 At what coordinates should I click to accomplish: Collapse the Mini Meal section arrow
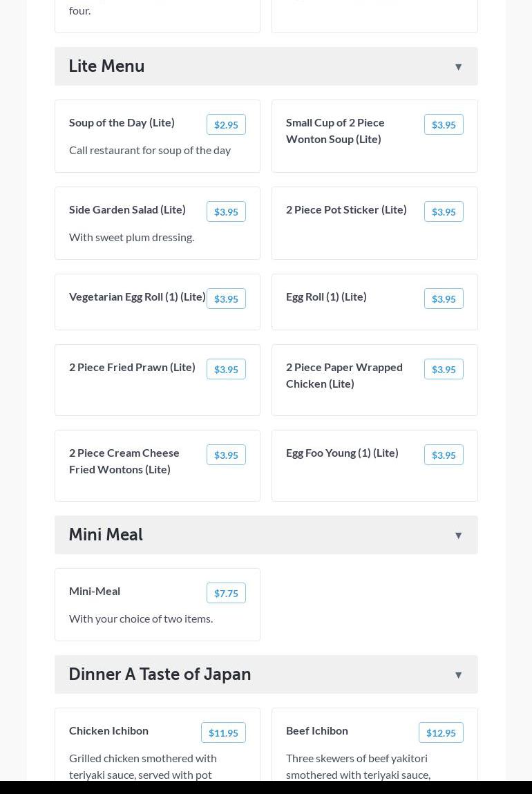click(x=458, y=536)
